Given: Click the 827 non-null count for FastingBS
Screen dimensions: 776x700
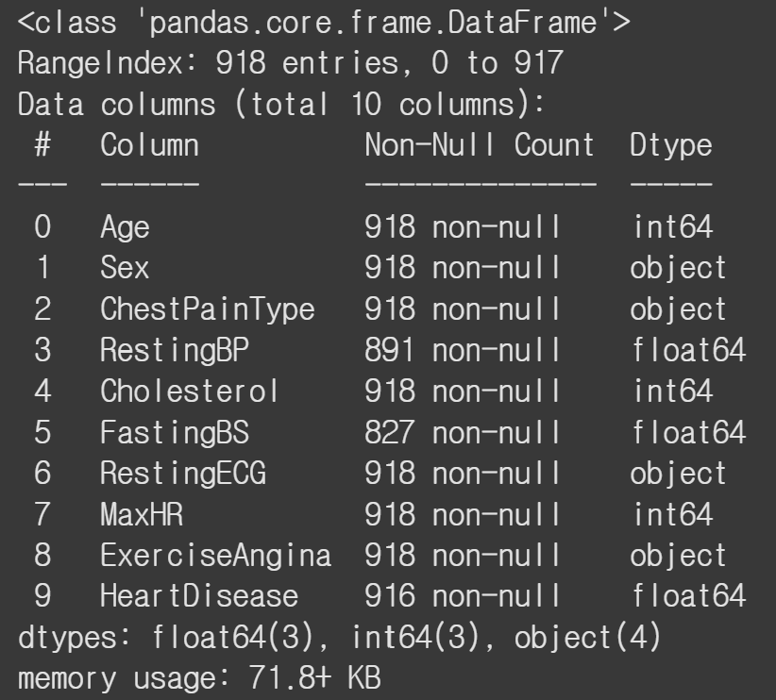Looking at the screenshot, I should pos(463,432).
